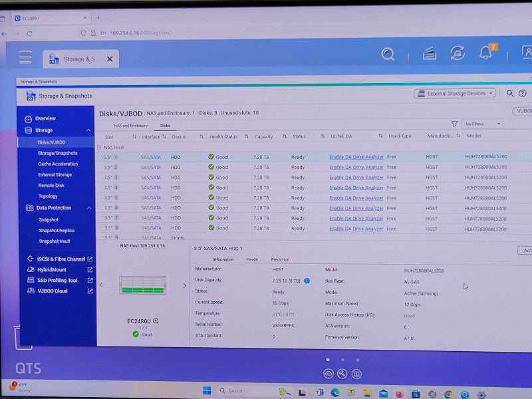This screenshot has width=532, height=399.
Task: Collapse the Storage section chevron
Action: coord(88,130)
